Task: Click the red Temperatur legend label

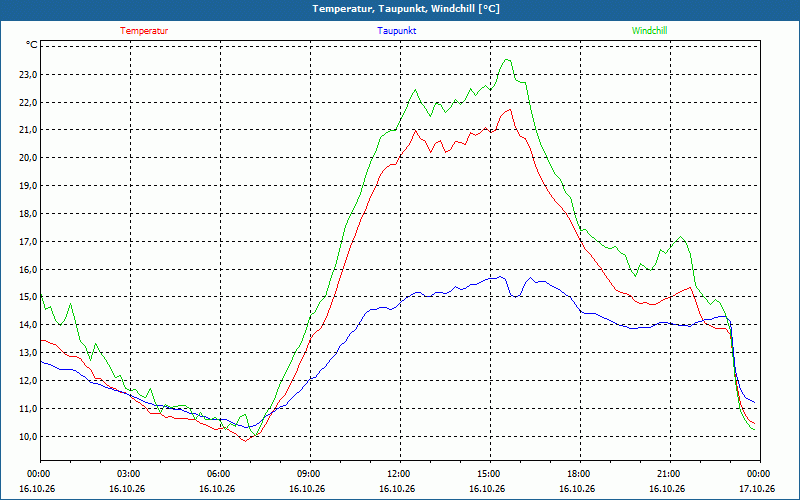Action: pos(144,31)
